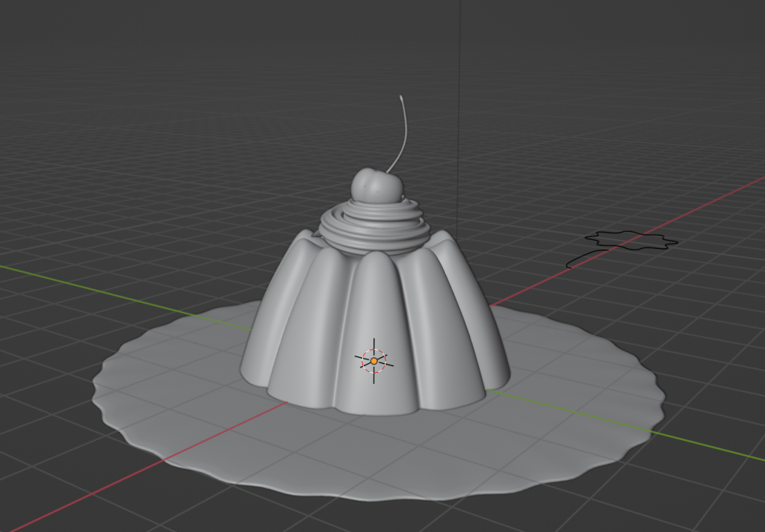Click the top tip of the cherry stem
Viewport: 765px width, 532px height.
pyautogui.click(x=402, y=97)
